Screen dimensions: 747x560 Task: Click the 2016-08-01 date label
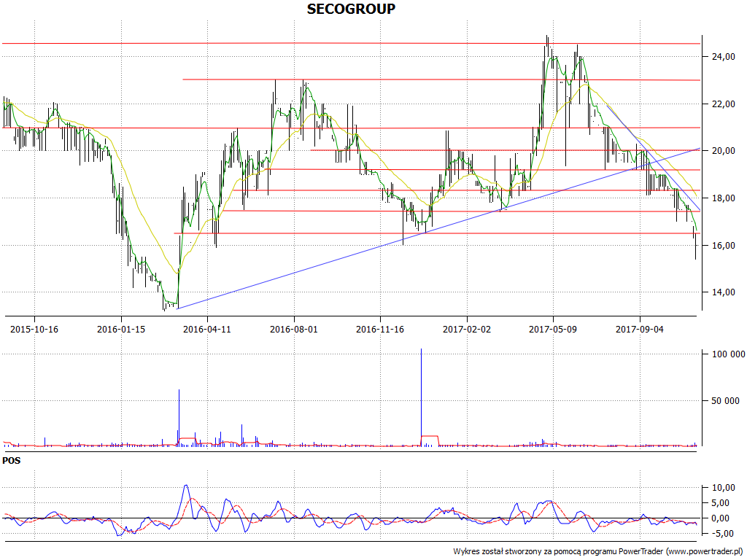click(x=294, y=329)
